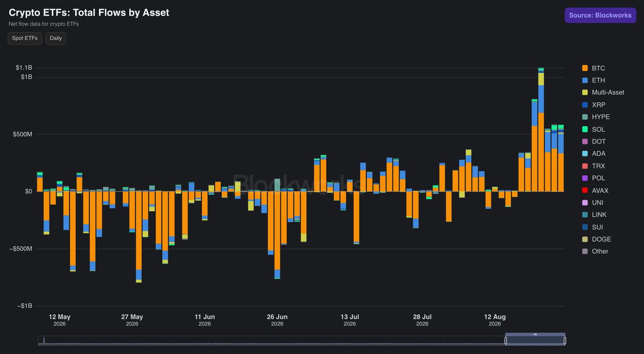Toggle TRX series in the legend
Screen dimensions: 644x354
tap(594, 166)
